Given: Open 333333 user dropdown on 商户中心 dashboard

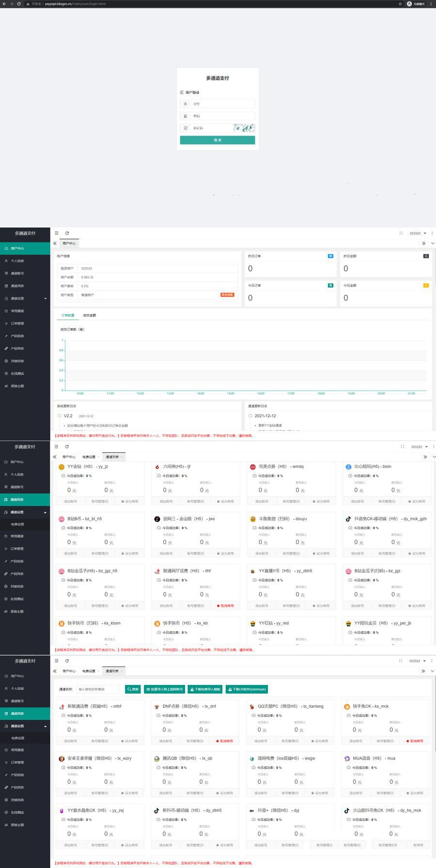Looking at the screenshot, I should [418, 233].
